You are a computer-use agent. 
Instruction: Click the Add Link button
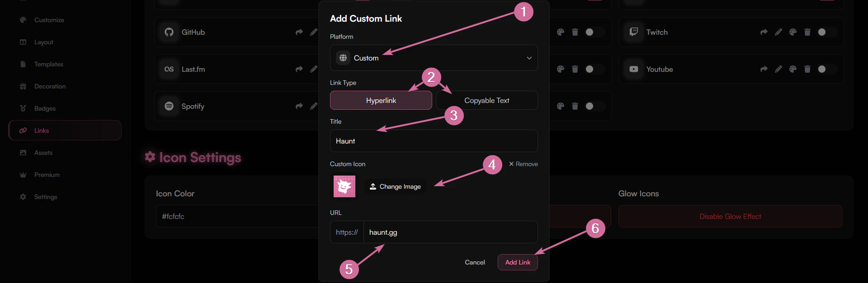coord(518,262)
